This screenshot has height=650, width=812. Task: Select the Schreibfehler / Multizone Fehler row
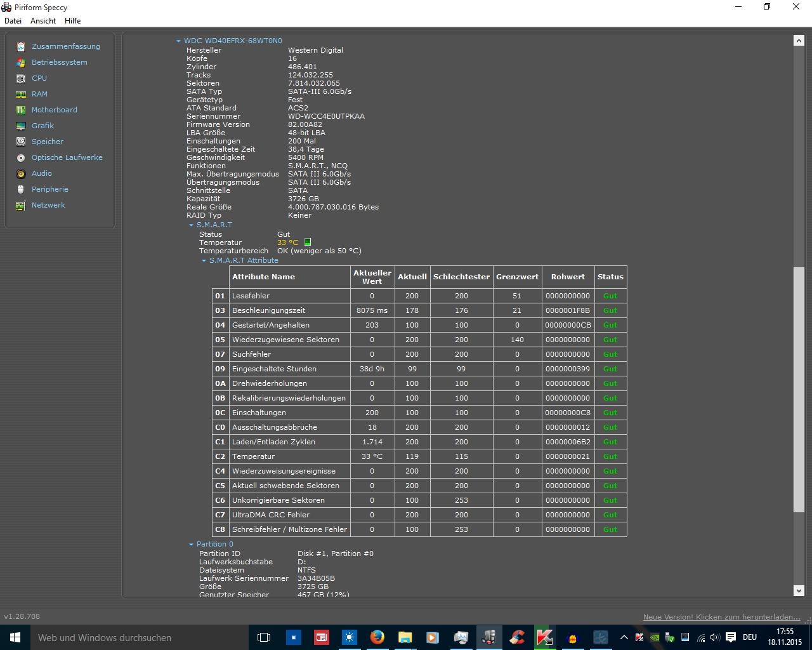[419, 529]
